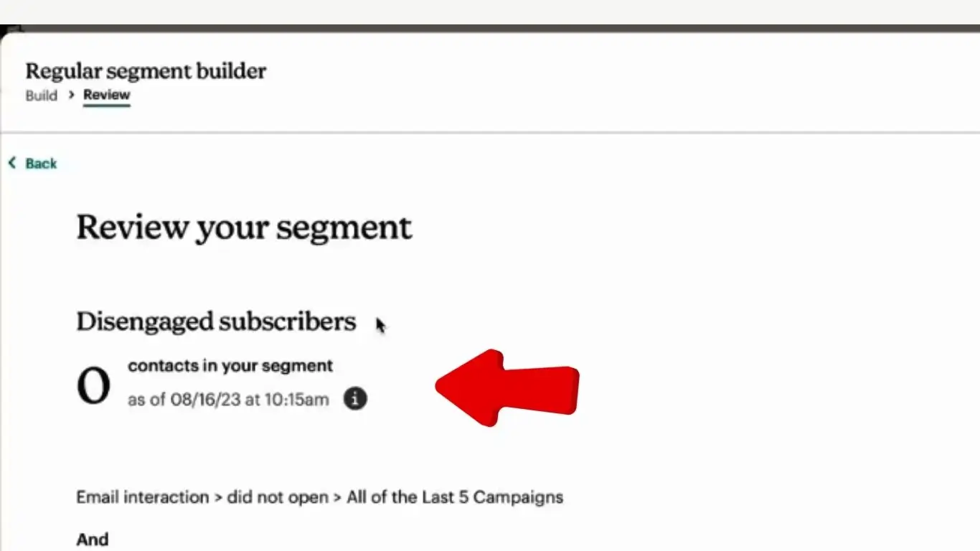Go back using the Back link
Screen dimensions: 980x551
41,164
